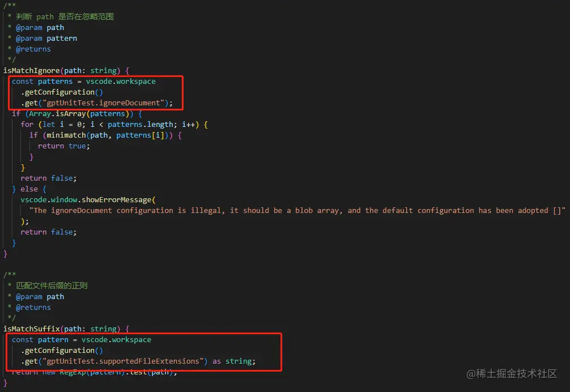The width and height of the screenshot is (570, 392).
Task: Click the showErrorMessage method call
Action: (x=116, y=200)
